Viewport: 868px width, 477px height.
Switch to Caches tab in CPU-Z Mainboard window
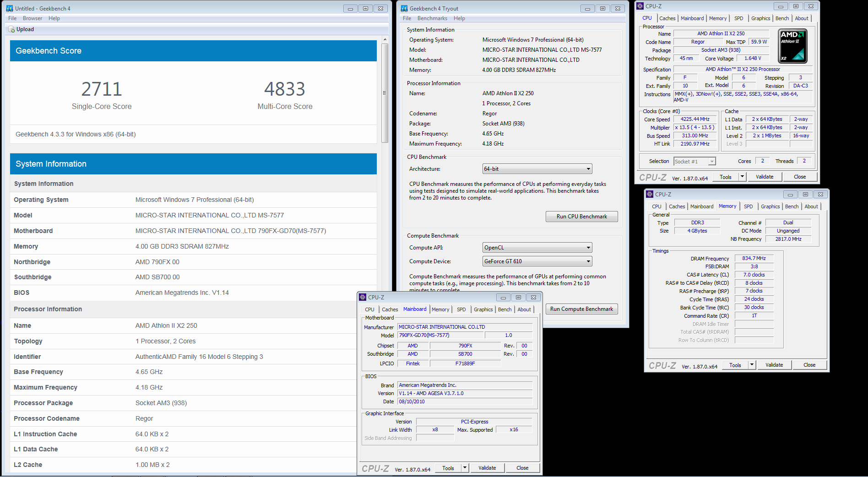(390, 309)
